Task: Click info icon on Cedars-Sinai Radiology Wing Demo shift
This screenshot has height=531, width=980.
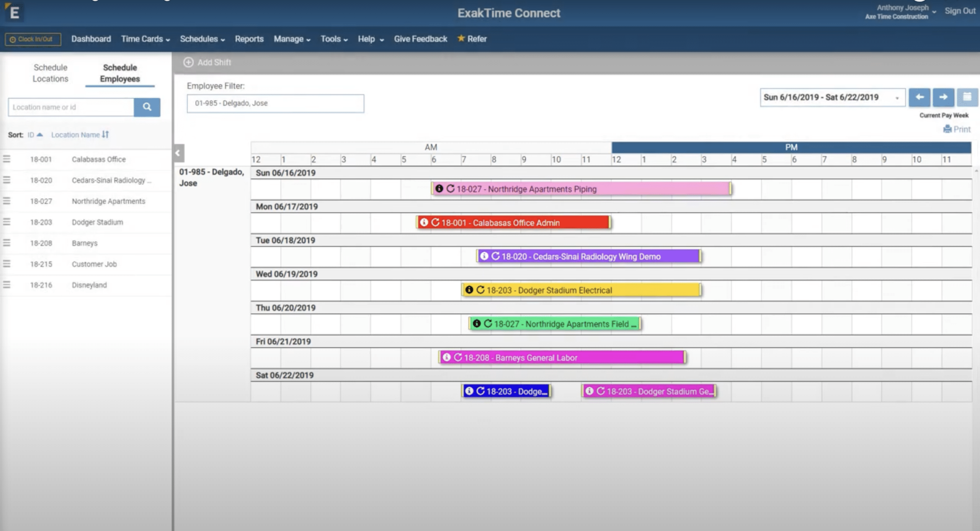Action: 484,256
